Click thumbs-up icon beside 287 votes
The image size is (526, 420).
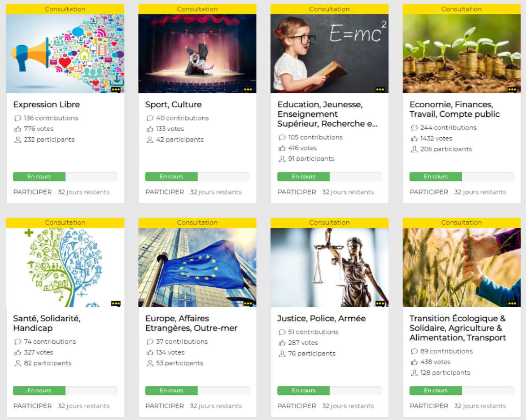tap(282, 343)
